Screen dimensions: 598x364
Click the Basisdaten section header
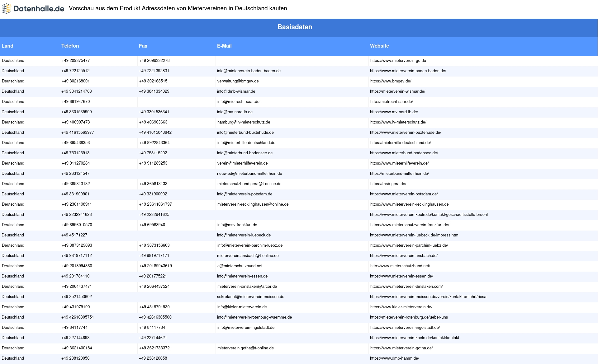pyautogui.click(x=295, y=27)
